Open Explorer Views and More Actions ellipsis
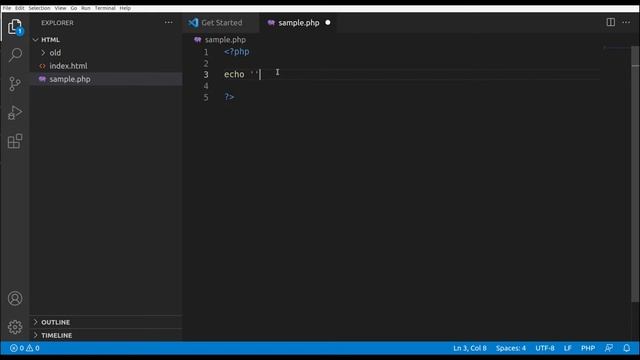 [x=169, y=22]
